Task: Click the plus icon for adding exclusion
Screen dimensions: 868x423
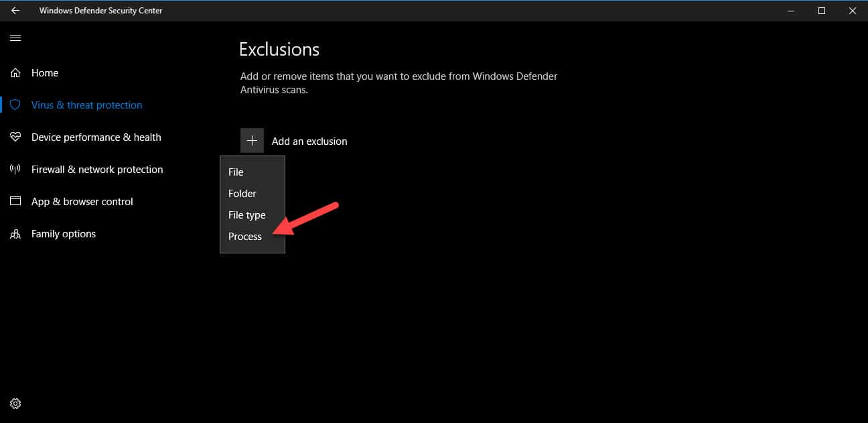Action: pyautogui.click(x=252, y=141)
